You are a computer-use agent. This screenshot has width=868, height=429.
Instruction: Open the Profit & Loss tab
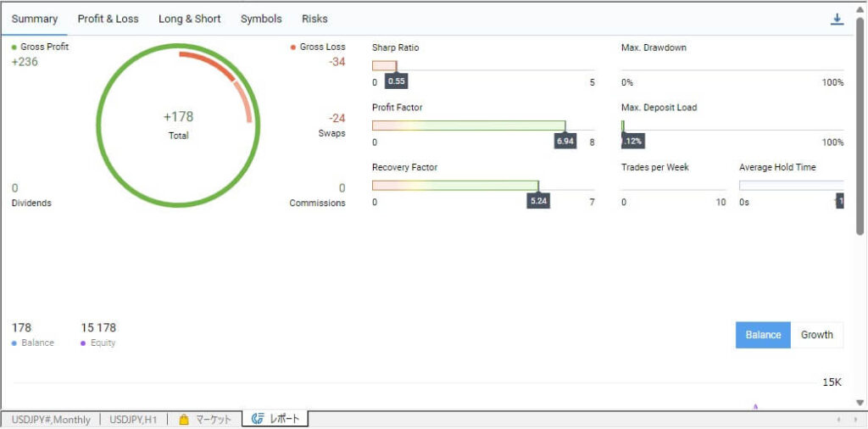pyautogui.click(x=108, y=19)
